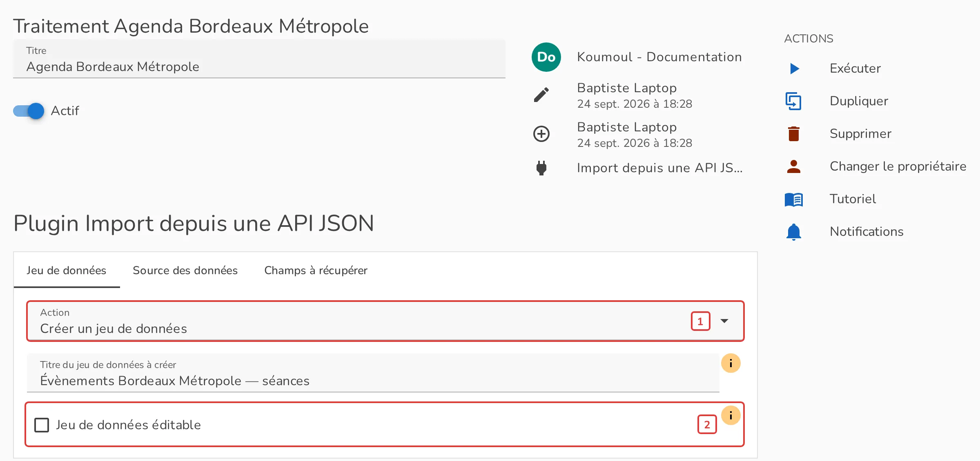Click the Dupliquer copy icon
The height and width of the screenshot is (461, 980).
793,101
